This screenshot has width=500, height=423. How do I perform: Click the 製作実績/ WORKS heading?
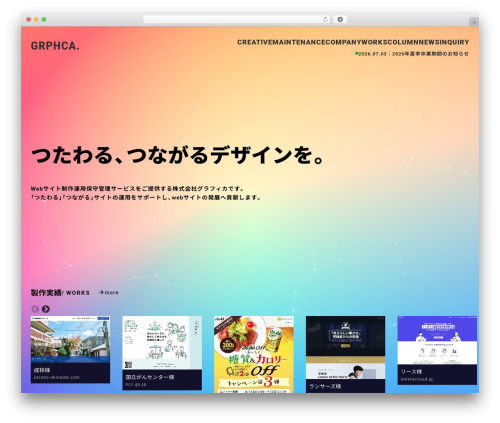60,293
